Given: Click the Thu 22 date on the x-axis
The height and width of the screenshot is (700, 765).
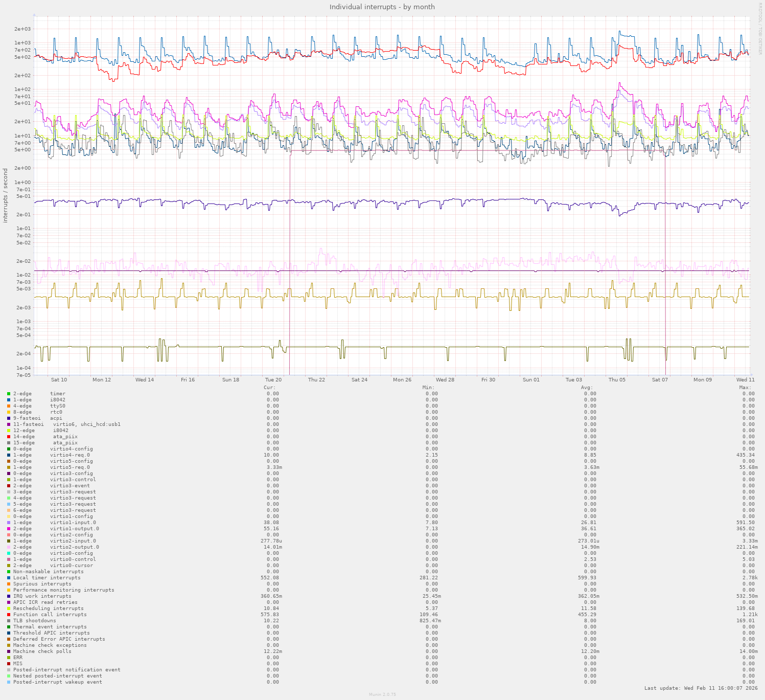Looking at the screenshot, I should [x=316, y=380].
